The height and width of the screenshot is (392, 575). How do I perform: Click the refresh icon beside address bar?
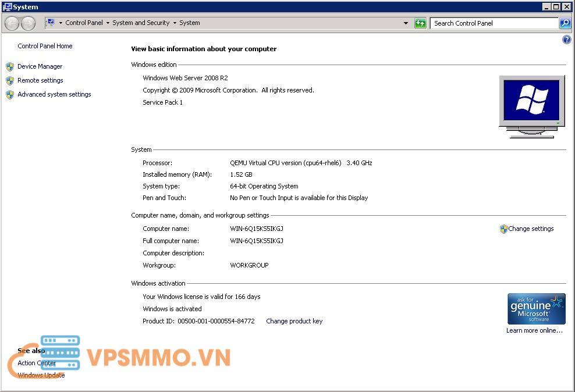pyautogui.click(x=420, y=23)
